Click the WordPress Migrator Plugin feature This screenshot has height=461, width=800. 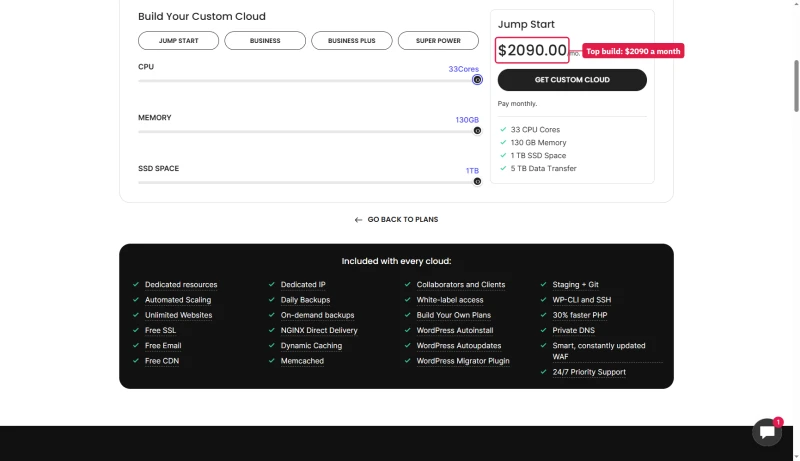tap(463, 361)
